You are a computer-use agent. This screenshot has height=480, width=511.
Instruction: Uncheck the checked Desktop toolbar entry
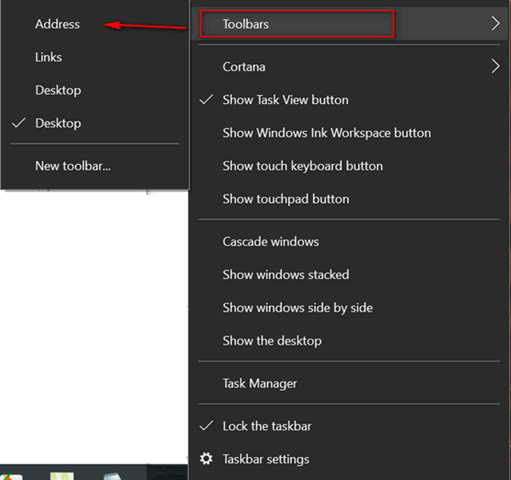[x=95, y=123]
